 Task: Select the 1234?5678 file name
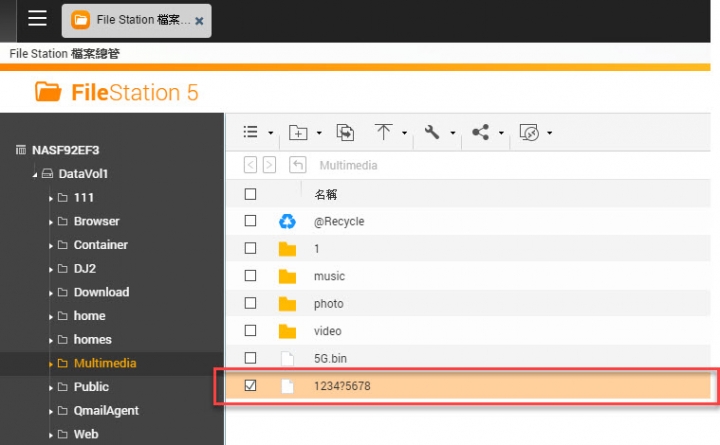point(342,386)
